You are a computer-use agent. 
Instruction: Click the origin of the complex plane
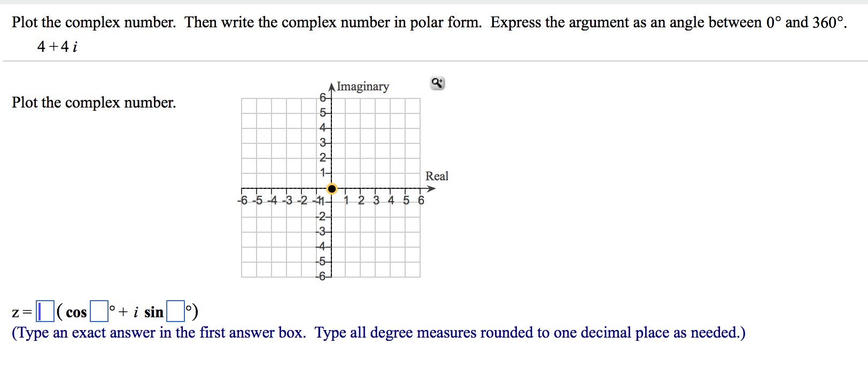[332, 189]
